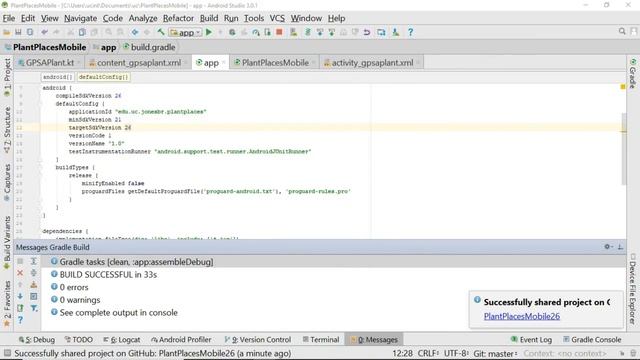Screen dimensions: 640x360
Task: Click the filter messages funnel icon
Action: tap(34, 308)
